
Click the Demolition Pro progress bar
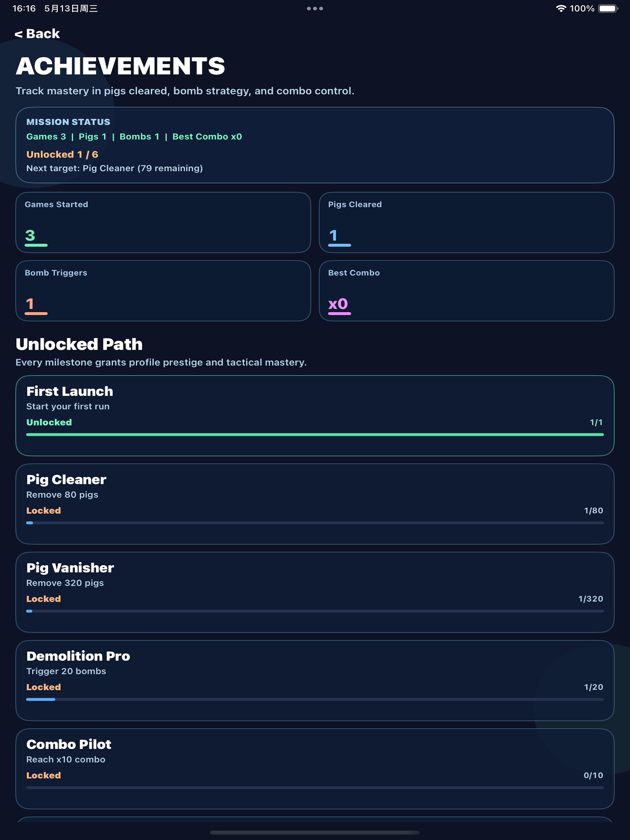(x=315, y=699)
